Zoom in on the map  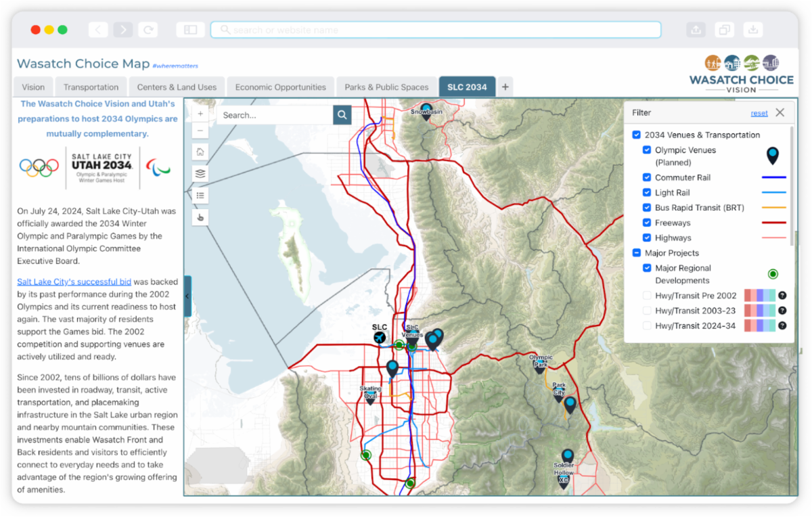200,114
